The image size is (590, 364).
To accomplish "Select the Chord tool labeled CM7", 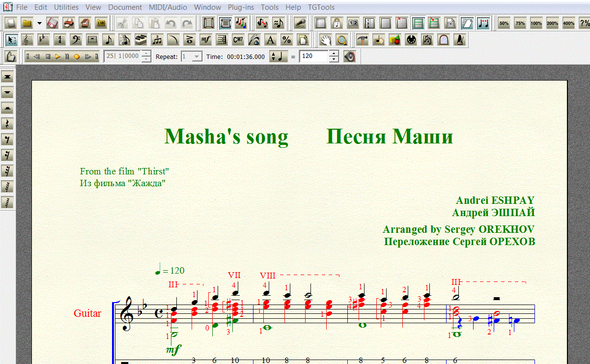I will click(x=238, y=40).
